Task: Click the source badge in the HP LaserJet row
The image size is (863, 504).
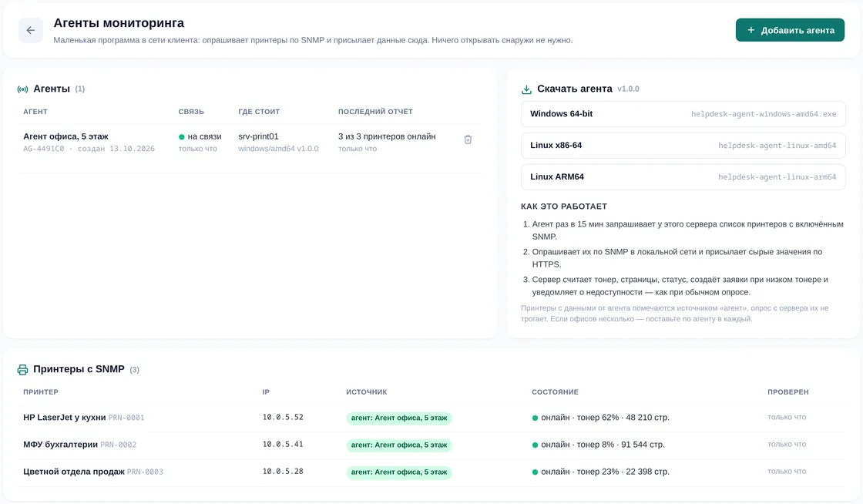Action: (x=399, y=418)
